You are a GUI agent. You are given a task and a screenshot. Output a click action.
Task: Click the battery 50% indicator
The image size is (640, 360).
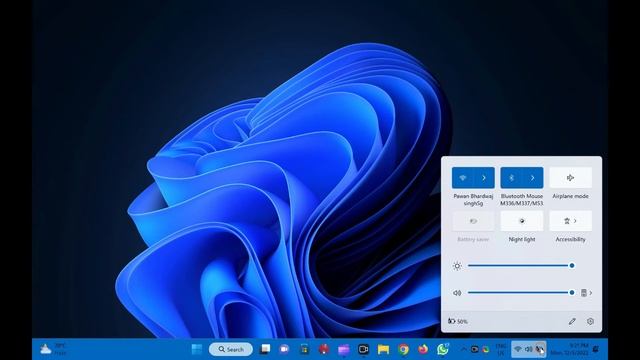[x=458, y=322]
